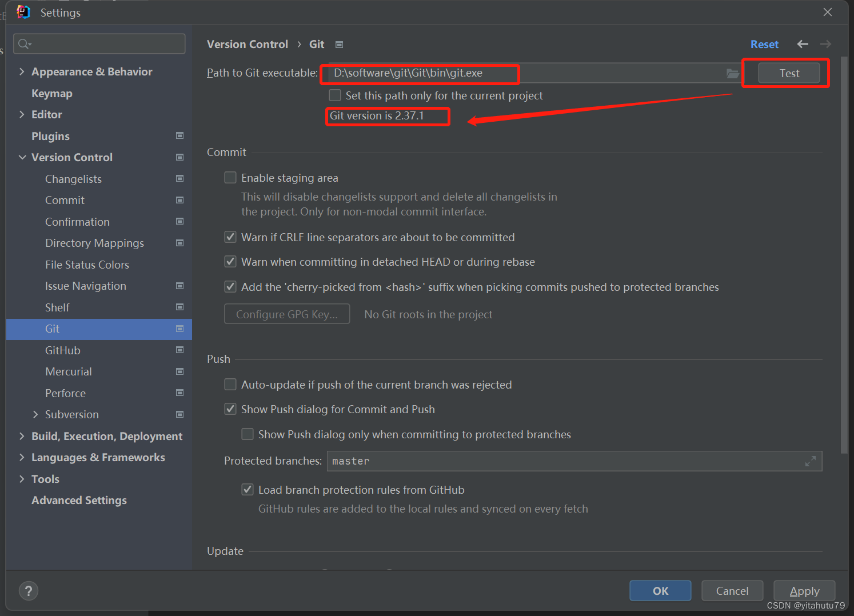Toggle Show Push dialog for Commit and Push
Screen dimensions: 854x616
pyautogui.click(x=230, y=409)
